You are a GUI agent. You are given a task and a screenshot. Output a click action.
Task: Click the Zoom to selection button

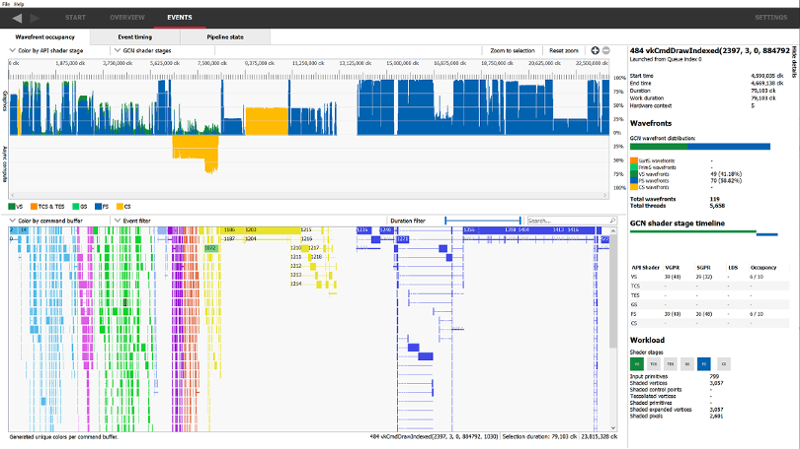[x=513, y=51]
